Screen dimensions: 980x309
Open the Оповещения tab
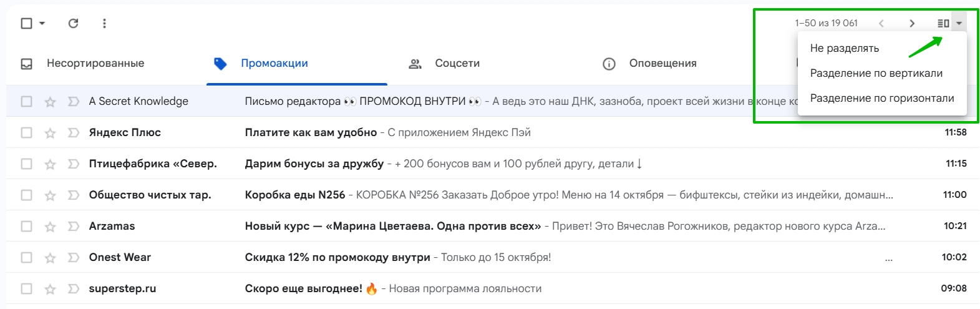(649, 63)
